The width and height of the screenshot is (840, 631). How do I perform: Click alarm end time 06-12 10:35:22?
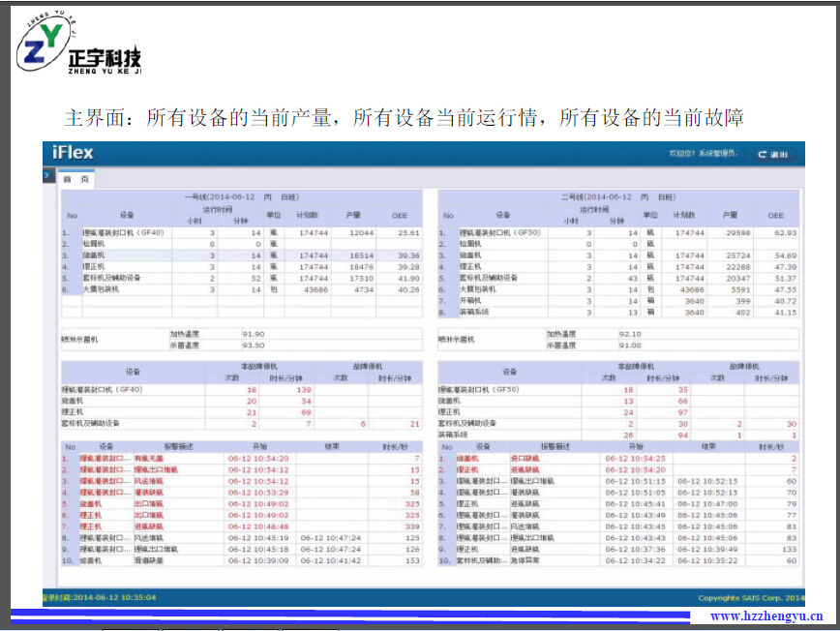(707, 560)
